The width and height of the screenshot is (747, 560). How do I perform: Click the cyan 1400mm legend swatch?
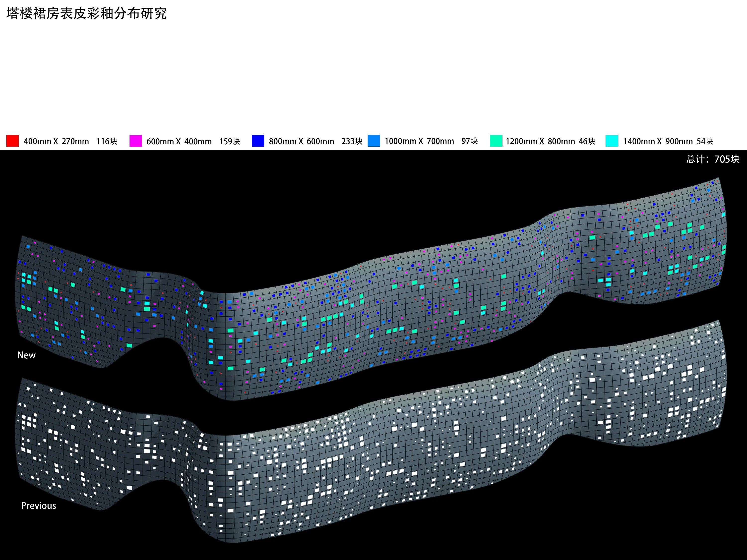(612, 141)
